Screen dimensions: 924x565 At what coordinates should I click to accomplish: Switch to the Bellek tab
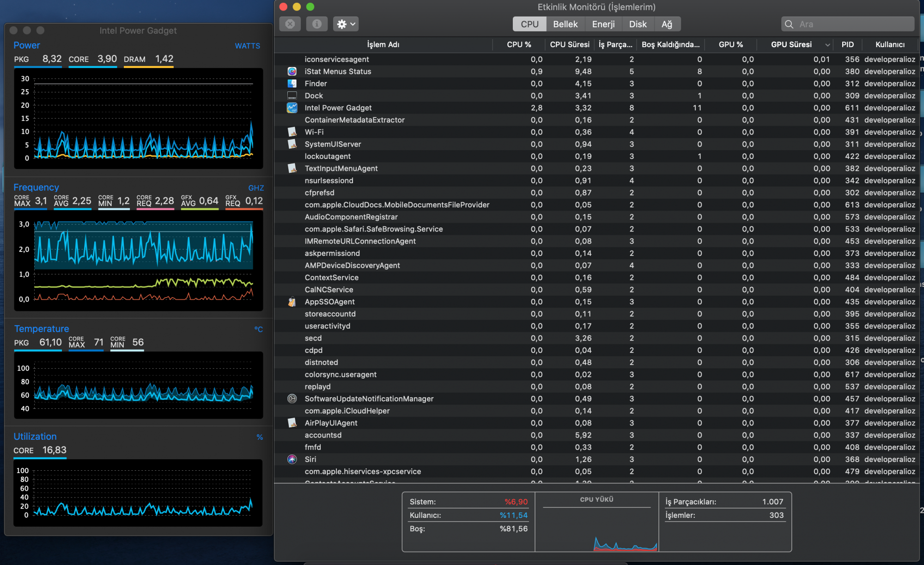(565, 24)
